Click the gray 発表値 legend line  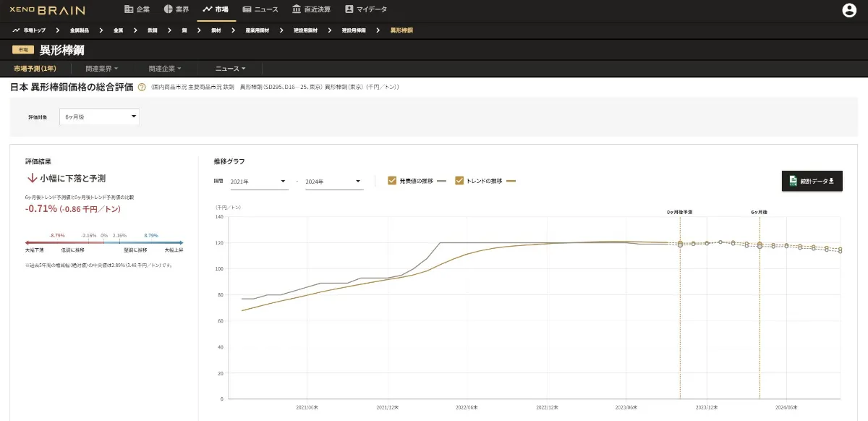click(x=442, y=182)
